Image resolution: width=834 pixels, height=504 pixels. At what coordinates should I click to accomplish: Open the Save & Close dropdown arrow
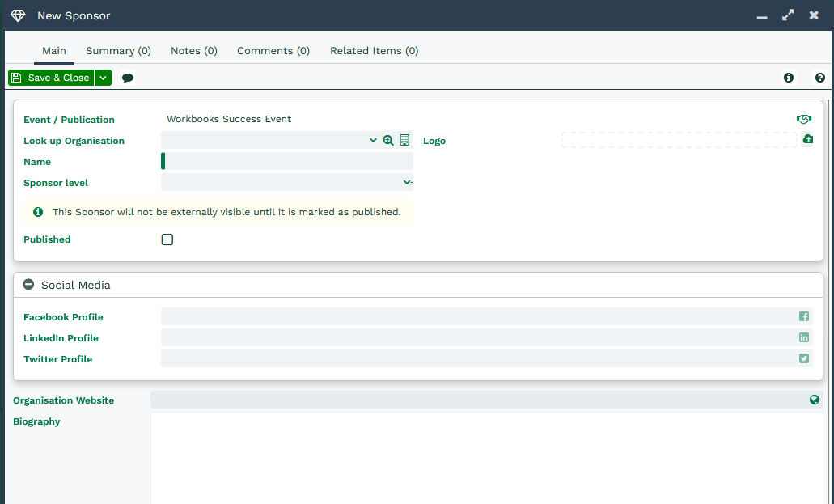[x=103, y=78]
